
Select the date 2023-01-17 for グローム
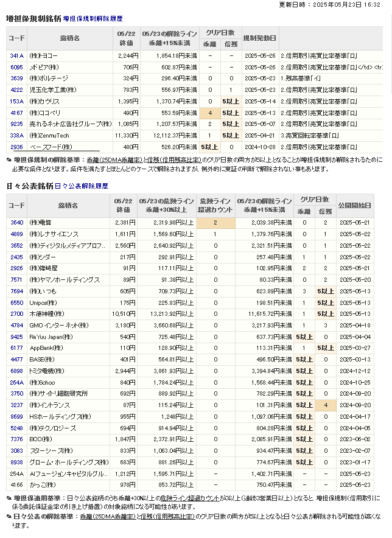click(355, 463)
